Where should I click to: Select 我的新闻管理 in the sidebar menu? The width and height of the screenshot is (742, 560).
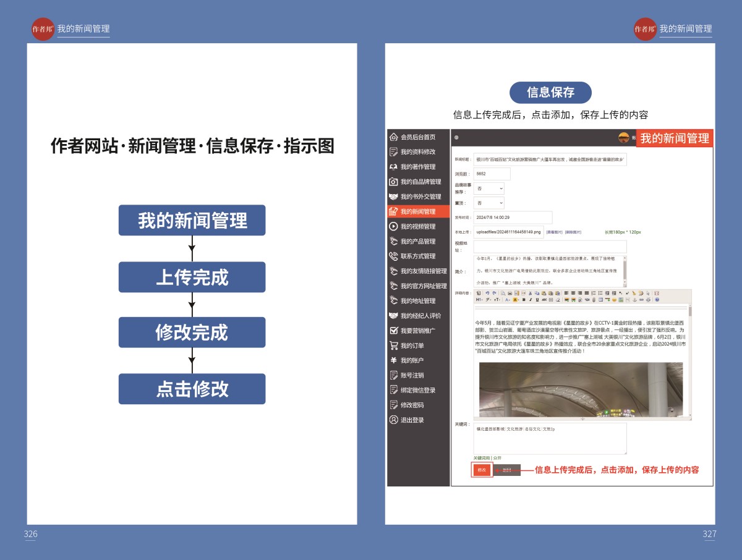[x=418, y=211]
